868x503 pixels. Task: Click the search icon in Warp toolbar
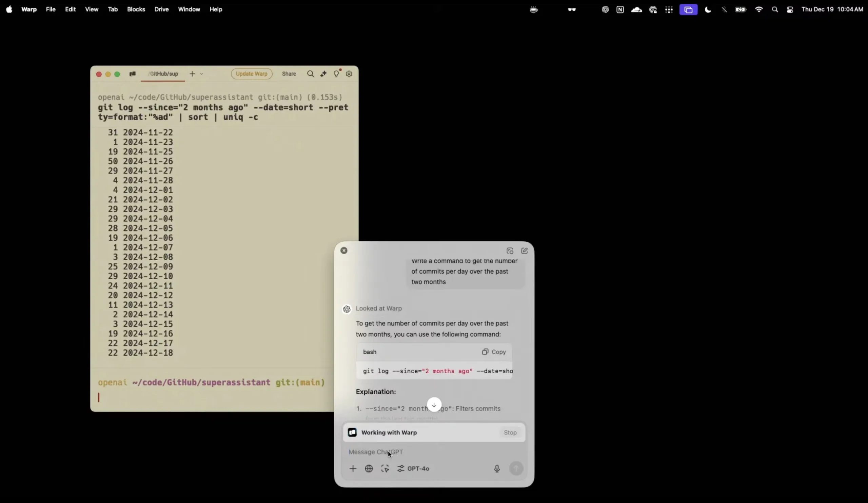pyautogui.click(x=311, y=74)
